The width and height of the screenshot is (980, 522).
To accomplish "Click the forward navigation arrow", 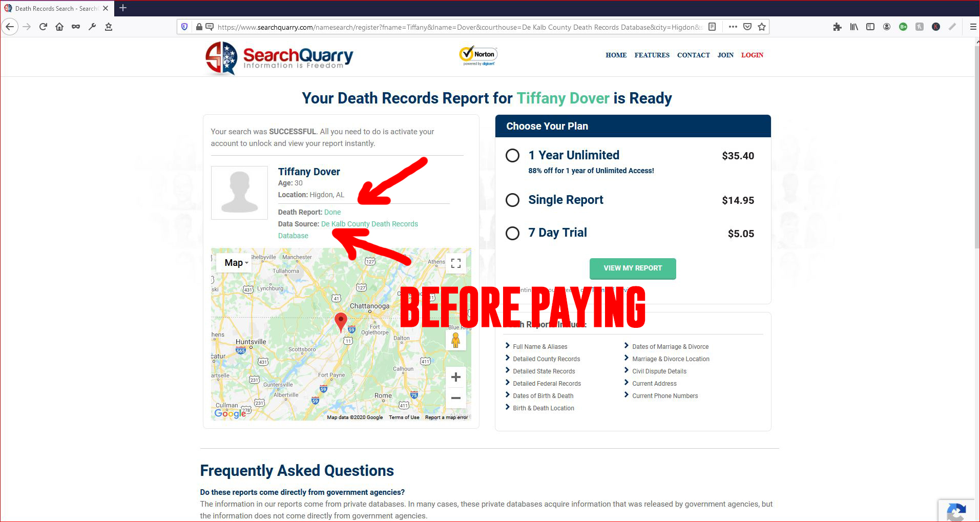I will (x=27, y=27).
